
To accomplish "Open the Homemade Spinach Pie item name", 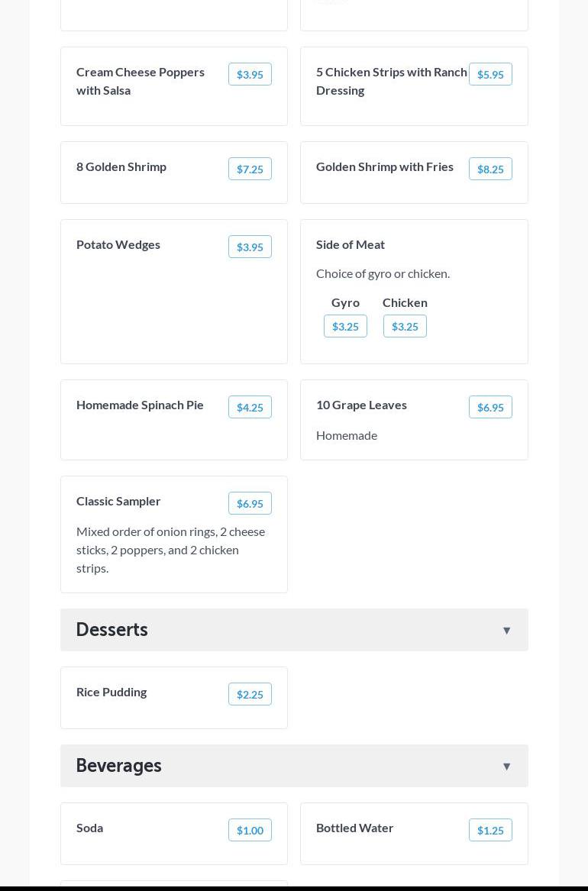I will tap(140, 405).
